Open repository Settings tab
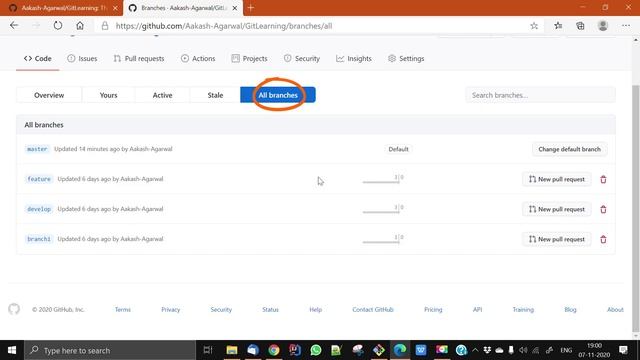Image resolution: width=640 pixels, height=360 pixels. (x=406, y=58)
